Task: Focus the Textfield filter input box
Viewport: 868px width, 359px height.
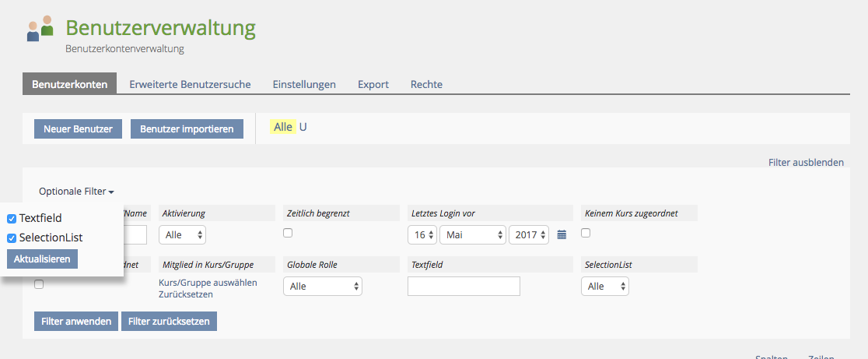Action: tap(464, 287)
